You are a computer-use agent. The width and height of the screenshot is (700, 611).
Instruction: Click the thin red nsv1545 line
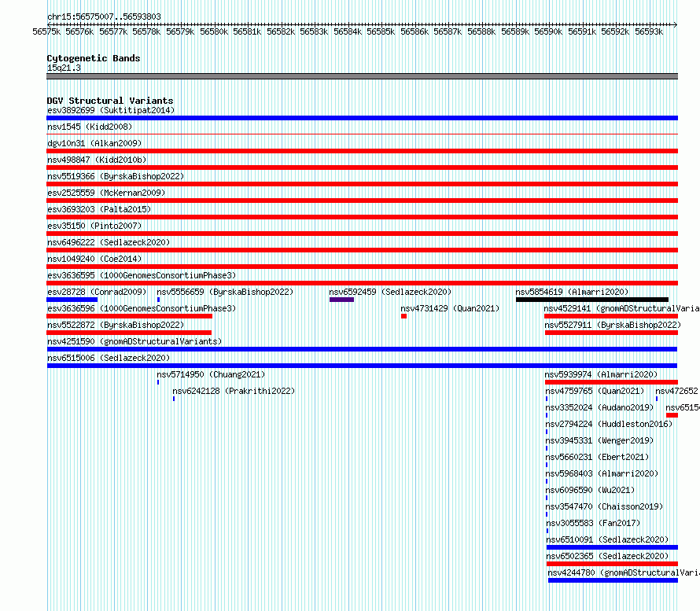click(x=362, y=134)
